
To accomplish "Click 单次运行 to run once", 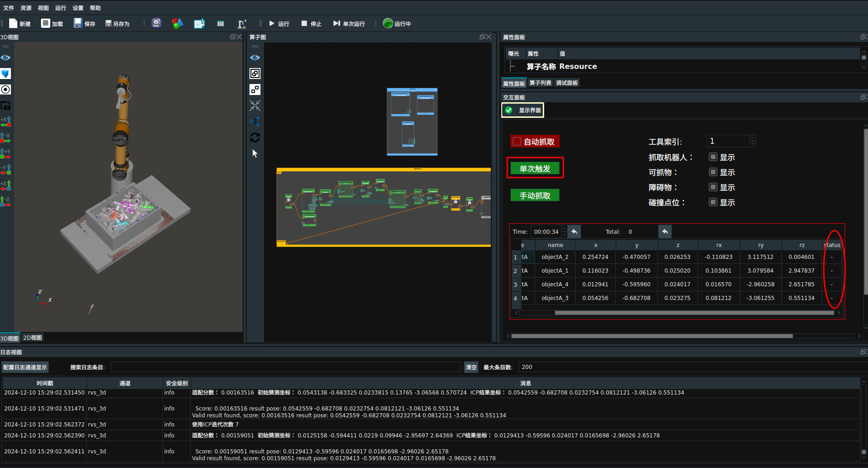I will click(x=348, y=23).
